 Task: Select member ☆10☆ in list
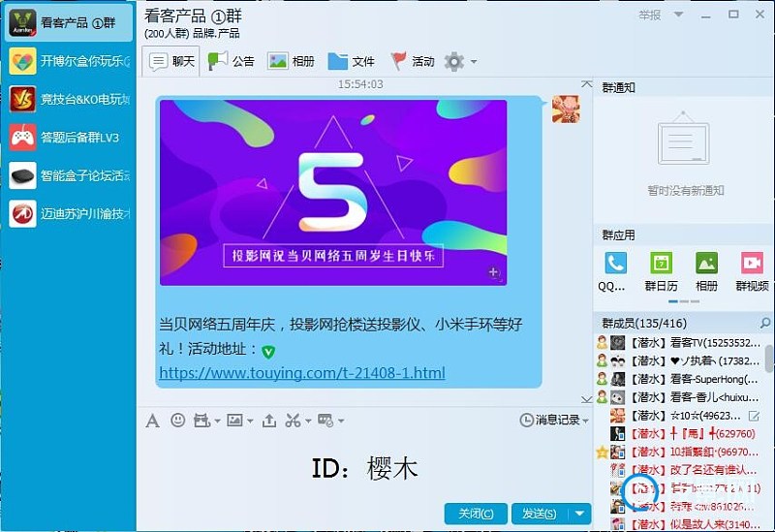click(679, 416)
